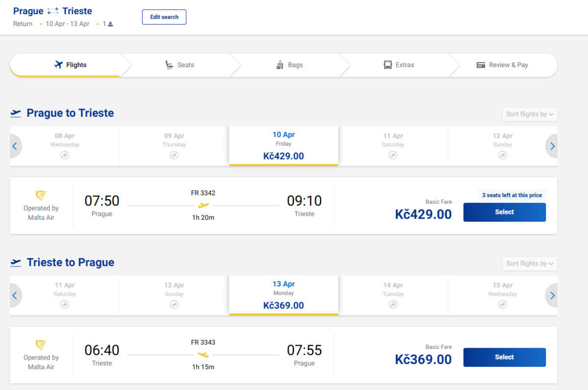Viewport: 588px width, 390px height.
Task: Click the Edit search button
Action: [x=164, y=17]
